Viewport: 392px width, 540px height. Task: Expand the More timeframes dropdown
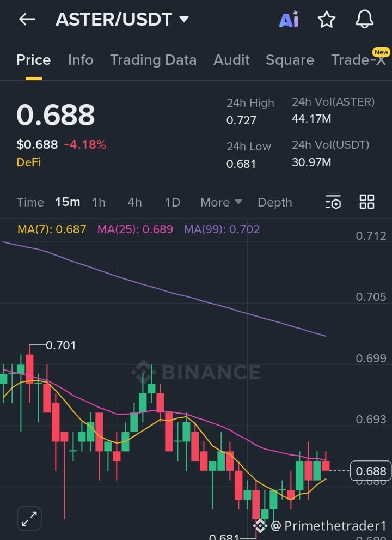coord(221,202)
